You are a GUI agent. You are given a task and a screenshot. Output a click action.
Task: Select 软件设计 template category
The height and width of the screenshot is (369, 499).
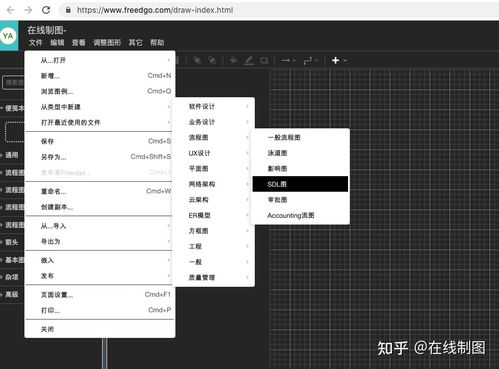point(214,106)
